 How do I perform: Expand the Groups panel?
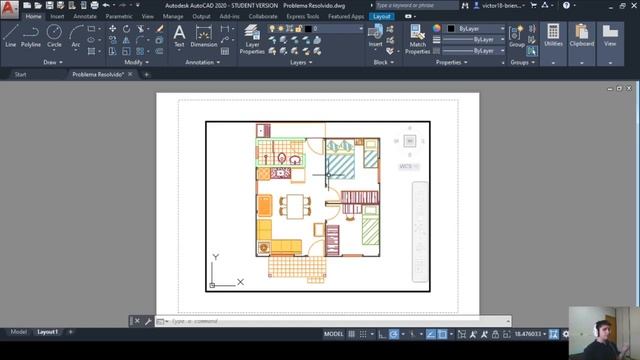click(522, 62)
